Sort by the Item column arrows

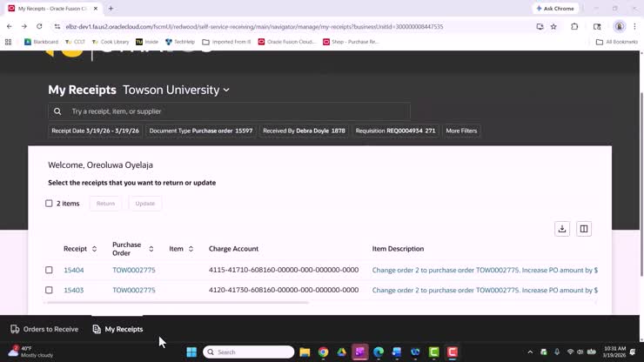click(191, 249)
